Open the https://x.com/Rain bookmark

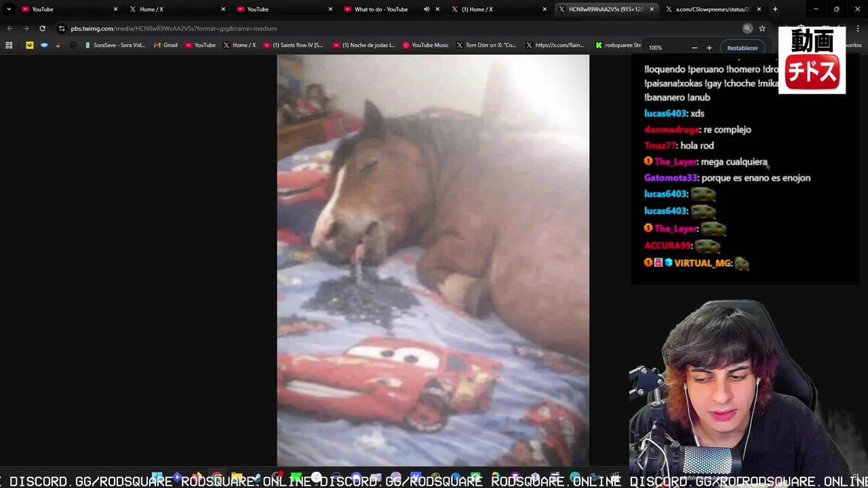pos(555,45)
